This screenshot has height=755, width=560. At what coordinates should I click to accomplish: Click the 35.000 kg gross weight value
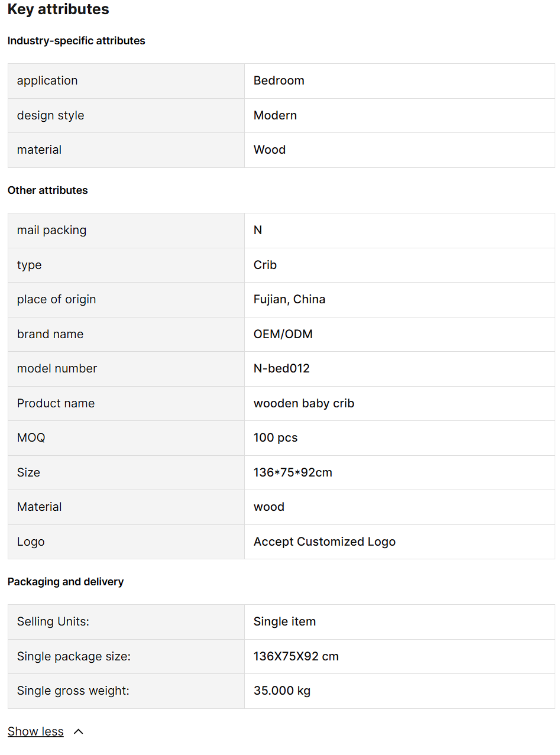(x=281, y=691)
